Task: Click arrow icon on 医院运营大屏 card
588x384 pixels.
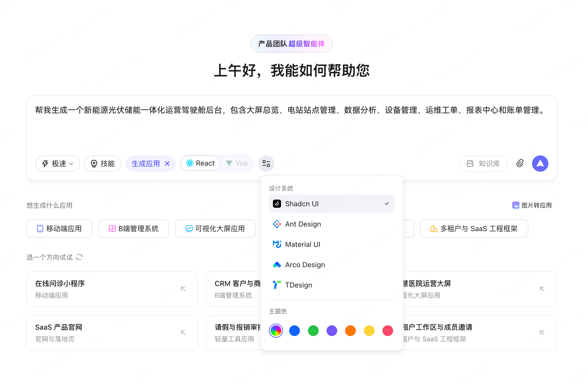Action: point(542,289)
